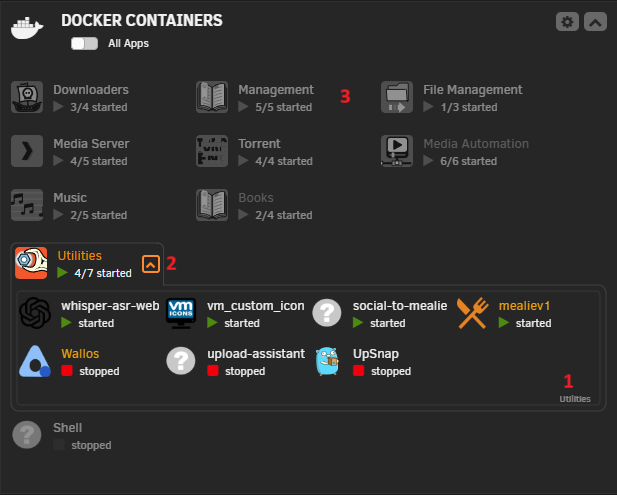Click the Shell container name
Viewport: 617px width, 495px height.
tap(68, 428)
